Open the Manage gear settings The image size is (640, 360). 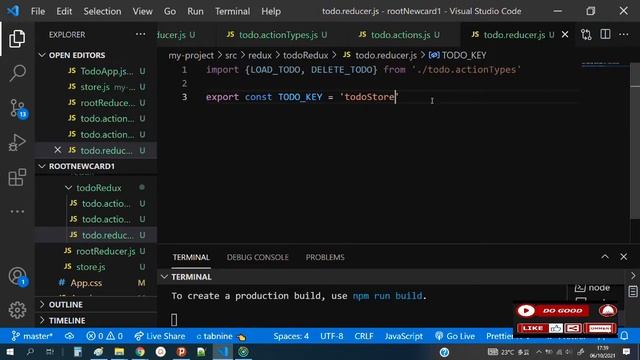tap(17, 310)
